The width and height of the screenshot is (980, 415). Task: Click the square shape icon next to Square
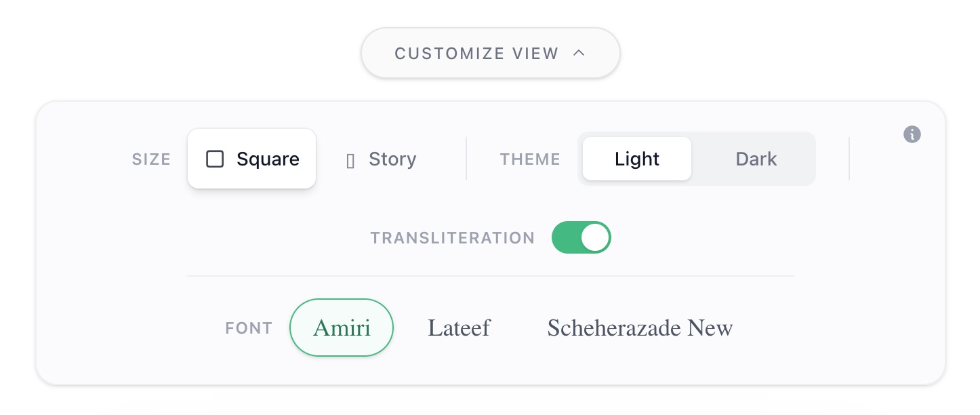click(215, 159)
